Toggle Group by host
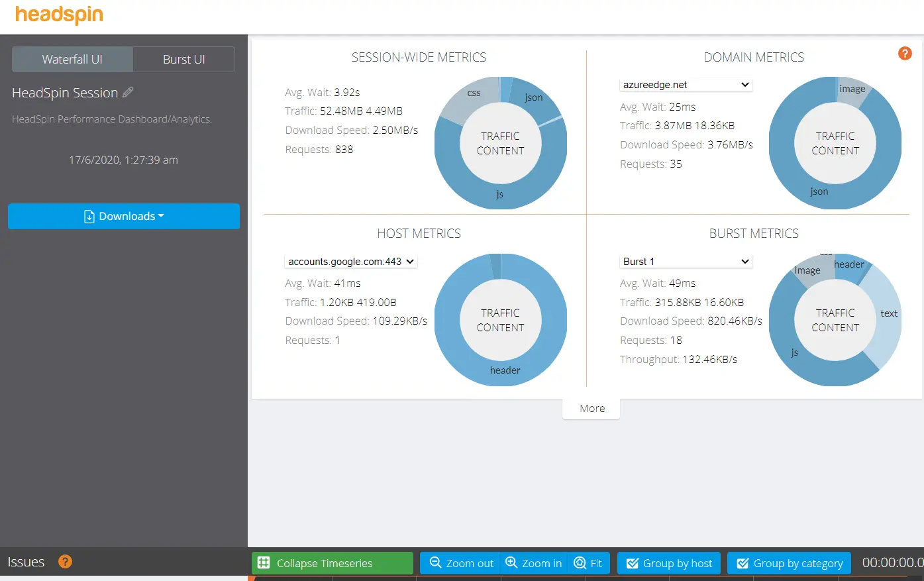This screenshot has height=581, width=924. 668,562
